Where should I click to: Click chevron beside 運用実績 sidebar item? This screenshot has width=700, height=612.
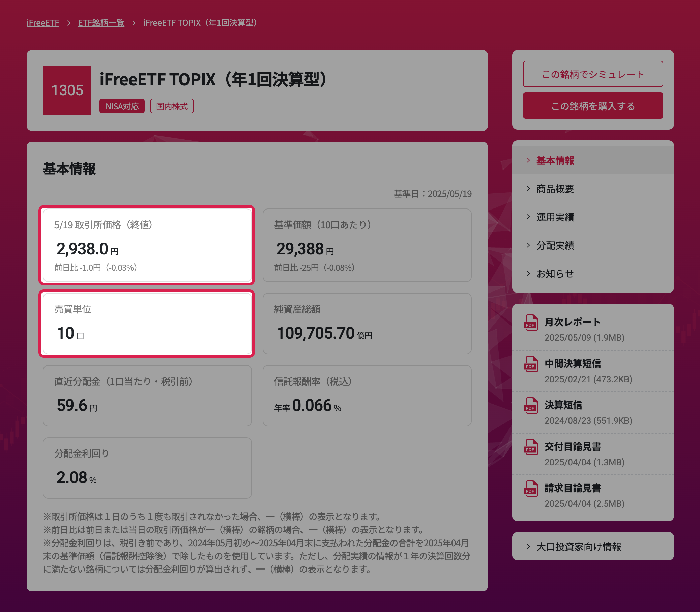[x=528, y=217]
